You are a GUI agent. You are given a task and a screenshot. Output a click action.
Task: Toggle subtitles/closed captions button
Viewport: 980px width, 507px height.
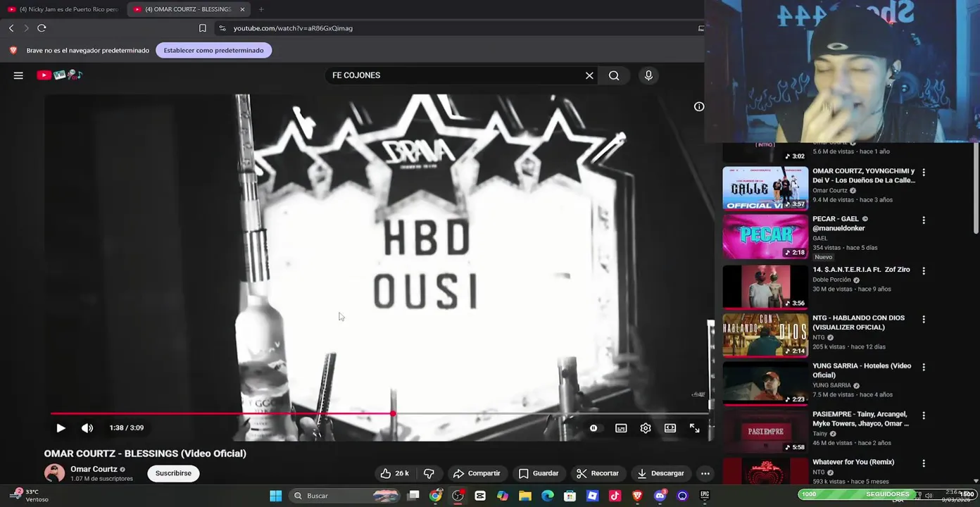[x=621, y=428]
